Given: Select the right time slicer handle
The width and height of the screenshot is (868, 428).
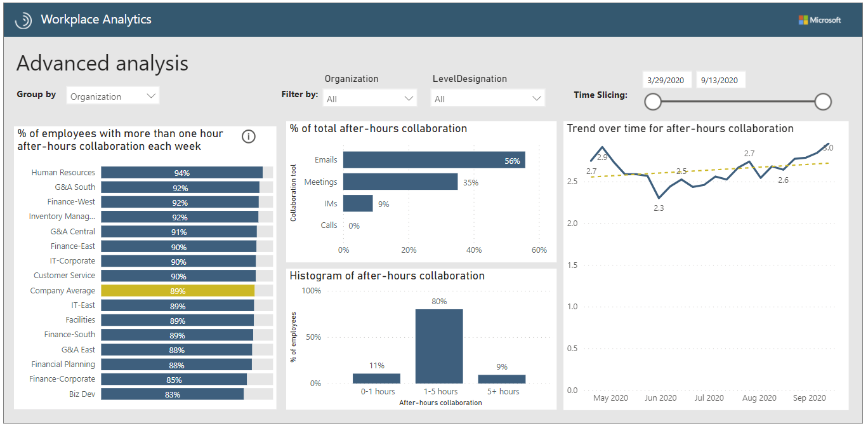Looking at the screenshot, I should [823, 102].
